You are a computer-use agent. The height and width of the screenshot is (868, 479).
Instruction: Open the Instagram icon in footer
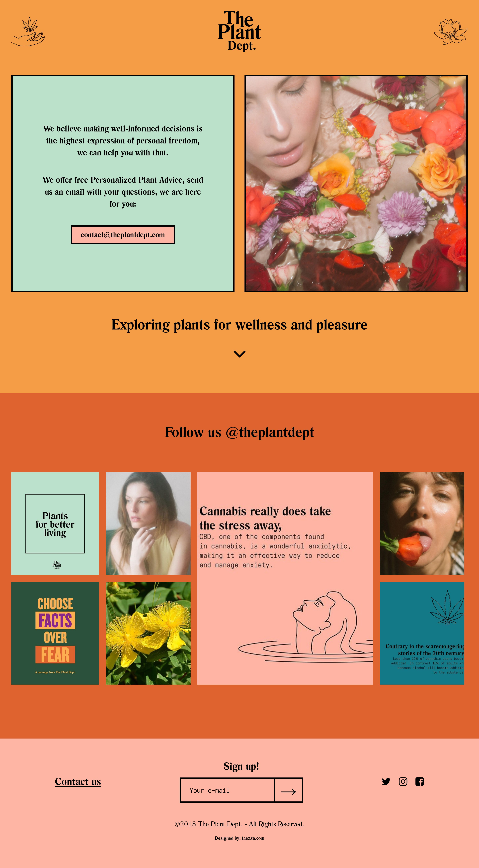(403, 781)
